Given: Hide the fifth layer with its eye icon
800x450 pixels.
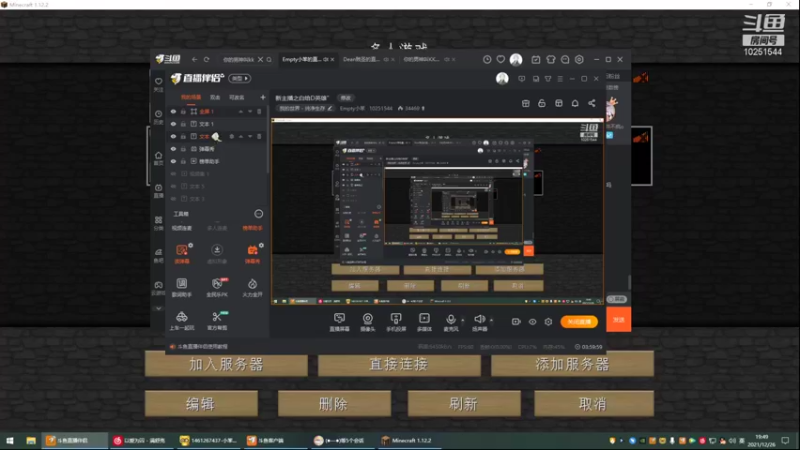Looking at the screenshot, I should (173, 161).
